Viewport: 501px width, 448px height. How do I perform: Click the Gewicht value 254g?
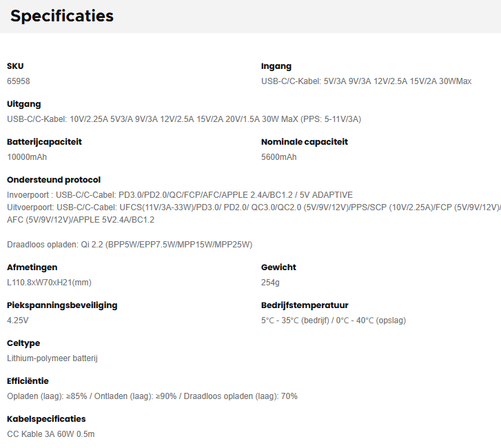click(x=270, y=283)
